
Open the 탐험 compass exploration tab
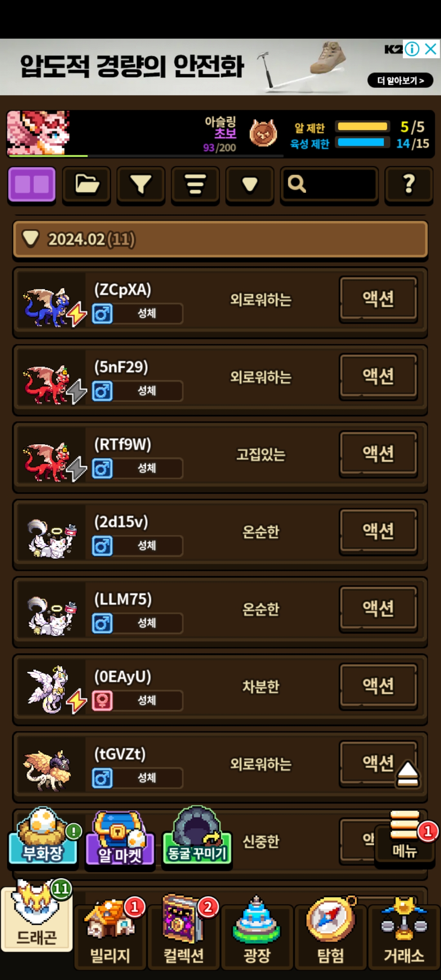pyautogui.click(x=331, y=932)
